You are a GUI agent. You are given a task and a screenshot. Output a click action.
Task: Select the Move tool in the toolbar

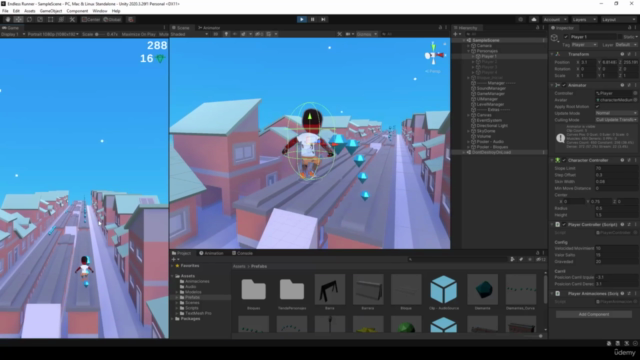[18, 19]
